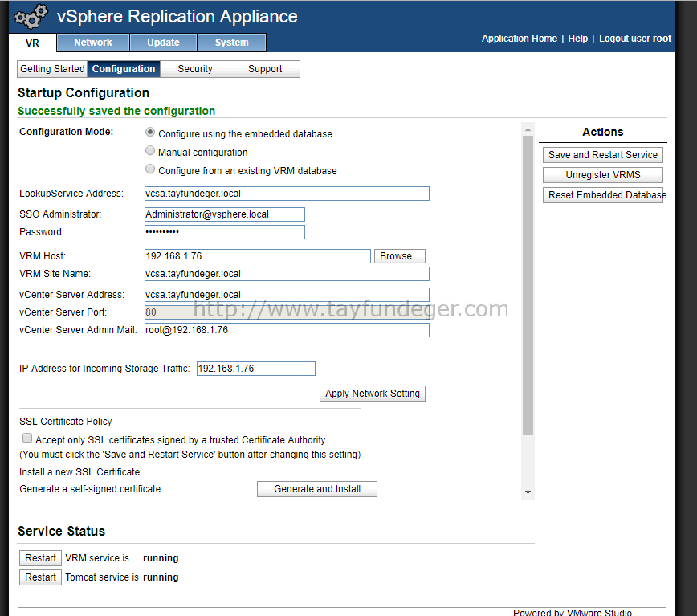The image size is (697, 616).
Task: Open the Getting Started sub-tab
Action: point(52,69)
